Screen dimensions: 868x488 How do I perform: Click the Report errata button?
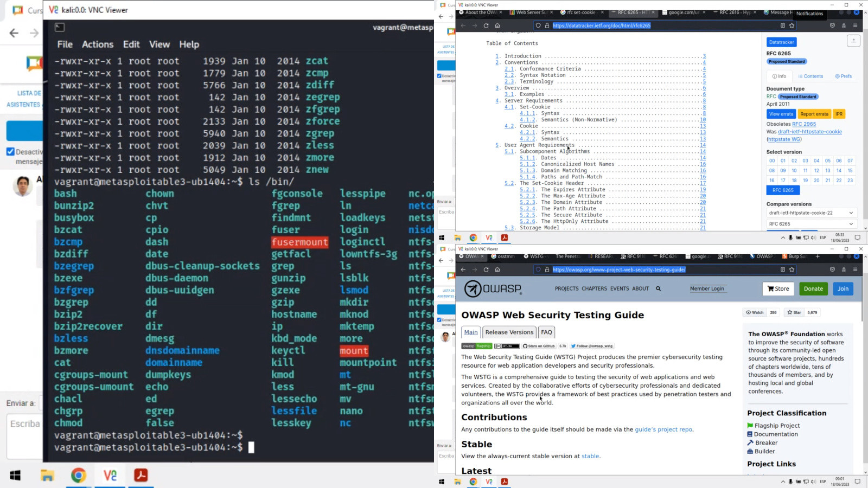[814, 114]
